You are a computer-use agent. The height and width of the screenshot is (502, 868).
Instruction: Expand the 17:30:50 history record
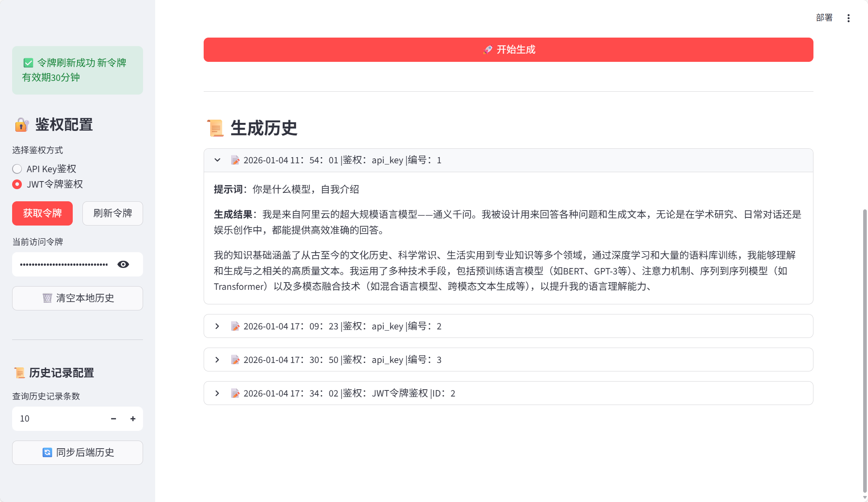click(217, 360)
